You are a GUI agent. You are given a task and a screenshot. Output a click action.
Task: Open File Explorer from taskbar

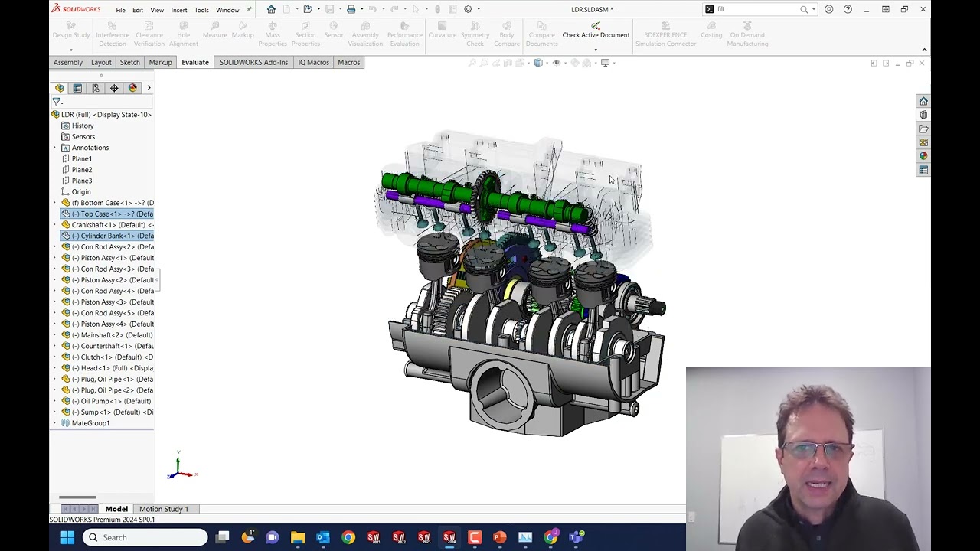click(x=298, y=537)
